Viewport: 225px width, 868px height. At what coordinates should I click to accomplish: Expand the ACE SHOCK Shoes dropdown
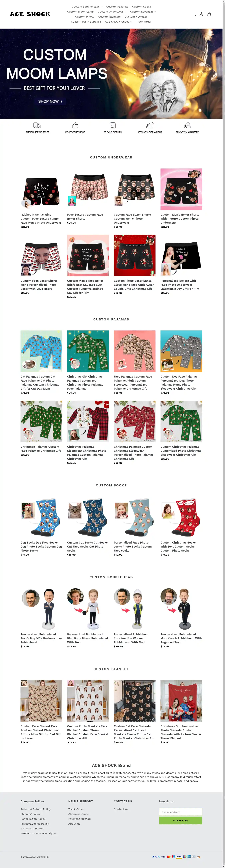pyautogui.click(x=118, y=22)
